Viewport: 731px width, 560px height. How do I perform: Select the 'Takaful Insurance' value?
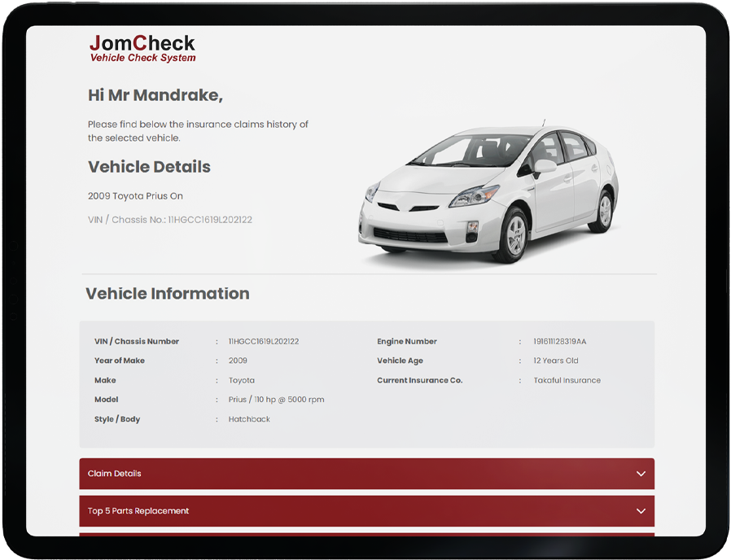click(x=567, y=380)
